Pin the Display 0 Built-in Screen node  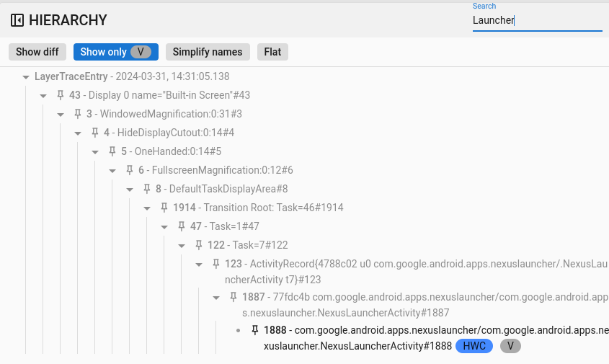61,95
